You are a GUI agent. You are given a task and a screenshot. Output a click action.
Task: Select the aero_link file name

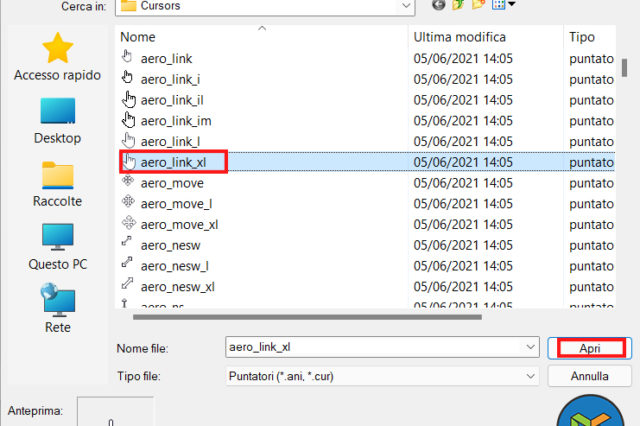click(x=167, y=59)
